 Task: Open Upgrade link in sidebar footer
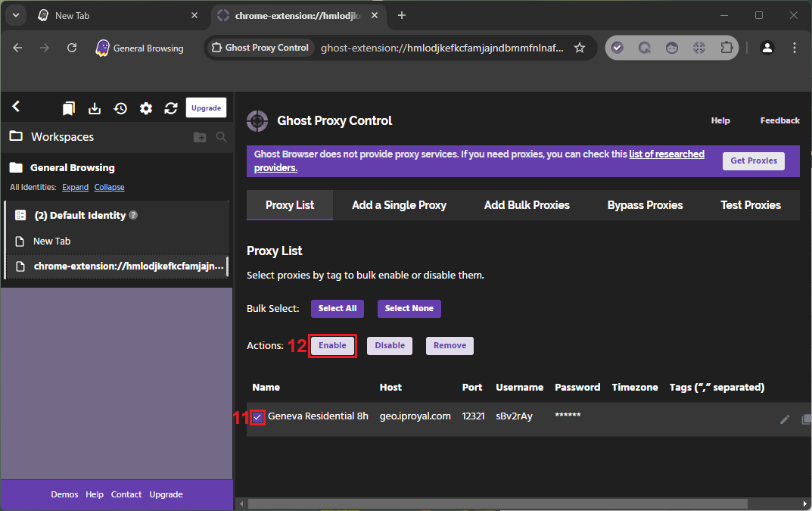[x=166, y=494]
